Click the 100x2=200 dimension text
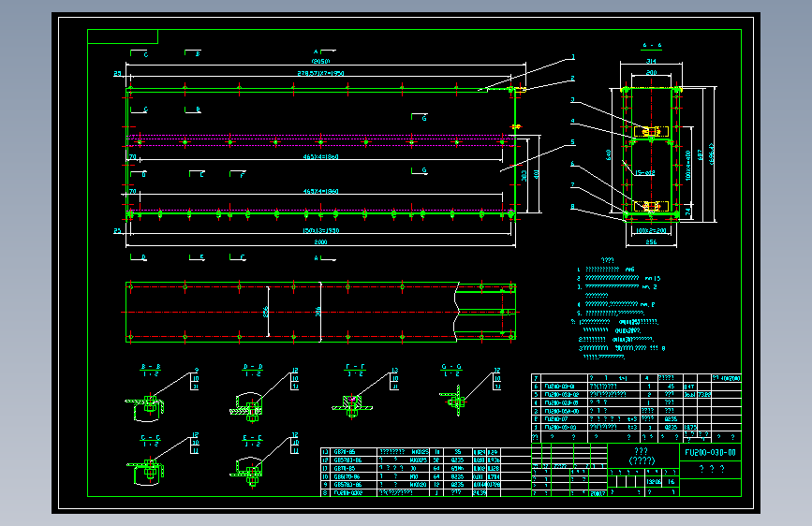 pos(651,230)
